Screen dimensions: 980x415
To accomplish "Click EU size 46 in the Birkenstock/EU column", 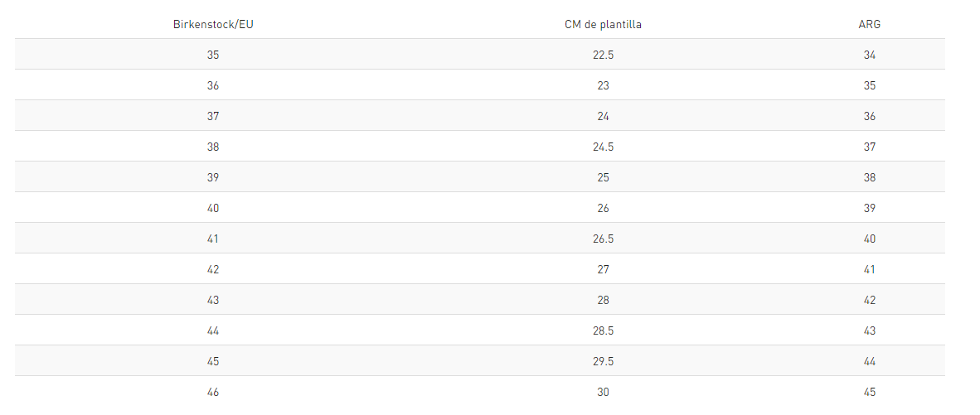I will [x=213, y=392].
